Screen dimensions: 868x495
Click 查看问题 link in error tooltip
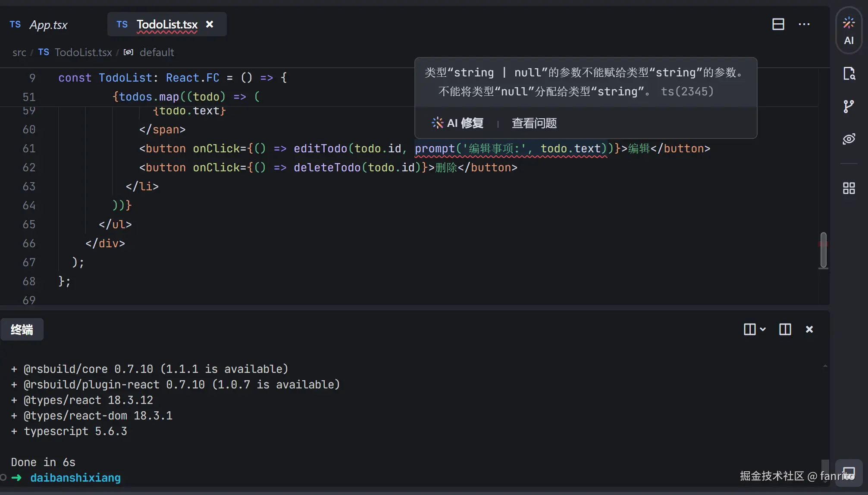(534, 123)
